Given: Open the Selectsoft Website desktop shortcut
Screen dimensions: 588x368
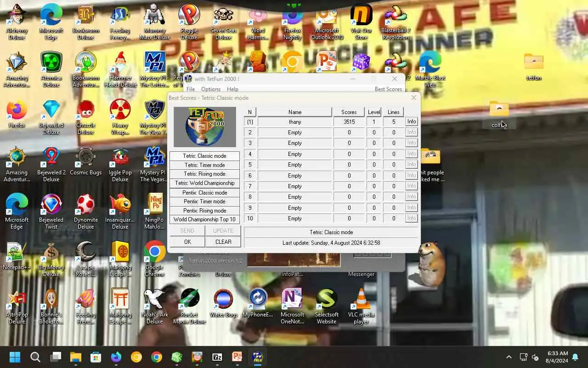Looking at the screenshot, I should point(327,306).
